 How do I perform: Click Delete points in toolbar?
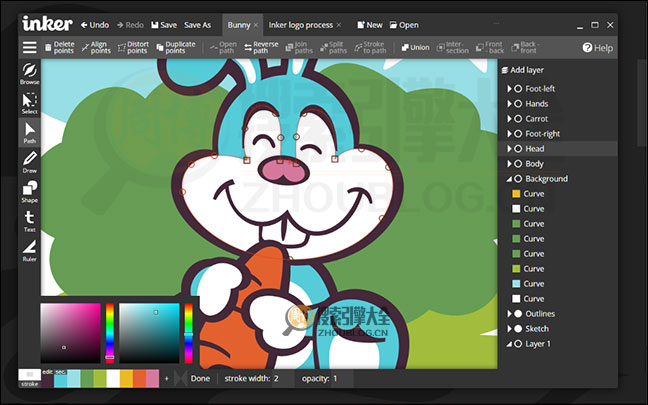60,48
